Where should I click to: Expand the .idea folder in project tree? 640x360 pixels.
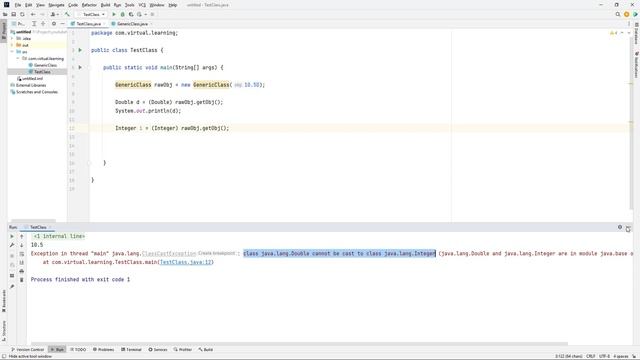[x=12, y=38]
